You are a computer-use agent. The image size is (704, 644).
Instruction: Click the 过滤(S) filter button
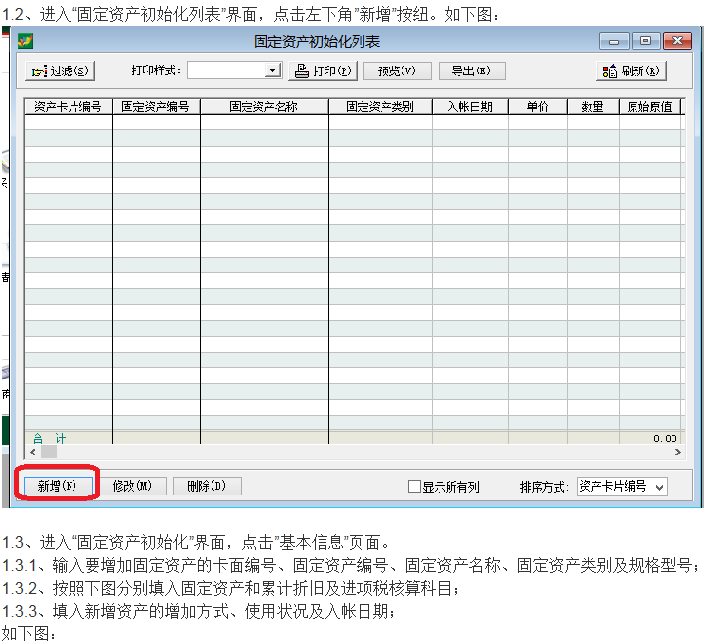point(60,71)
